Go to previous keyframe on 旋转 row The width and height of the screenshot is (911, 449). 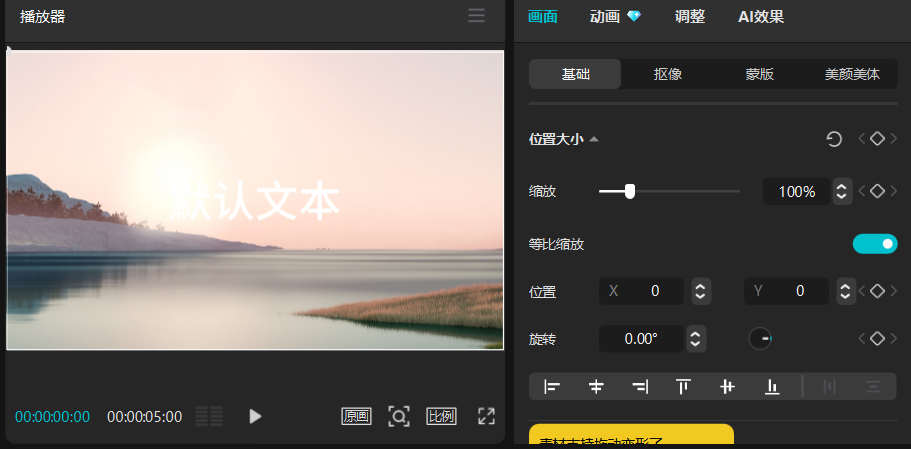862,339
